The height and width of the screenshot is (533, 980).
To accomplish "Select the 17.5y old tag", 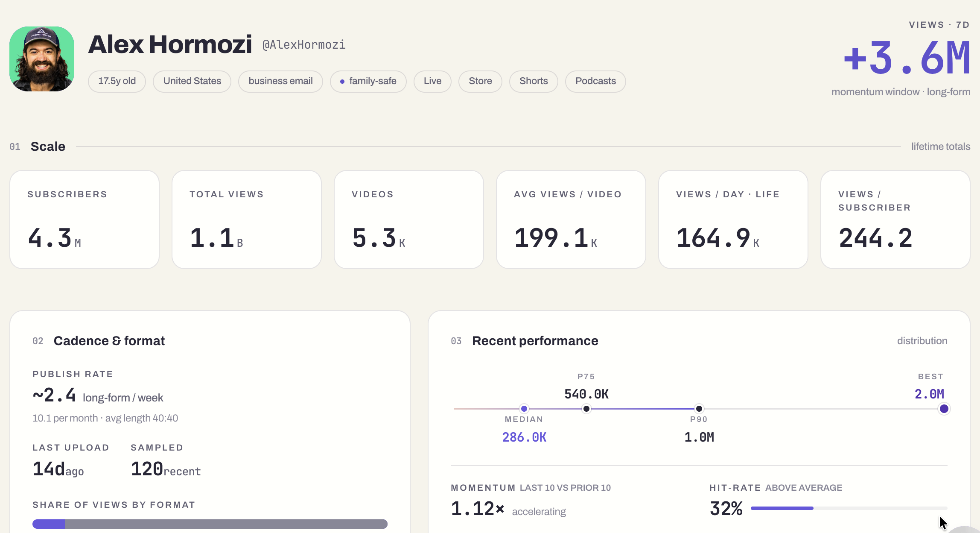I will [x=117, y=81].
